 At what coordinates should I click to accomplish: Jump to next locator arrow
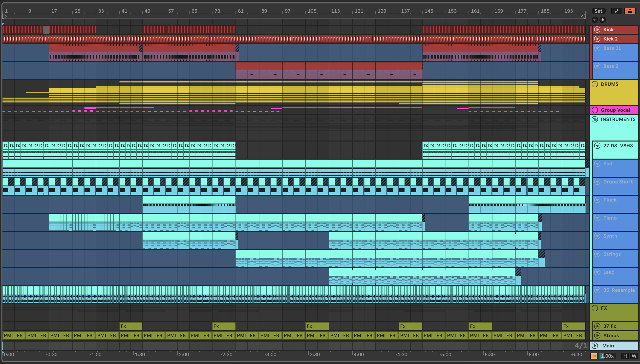[x=603, y=20]
